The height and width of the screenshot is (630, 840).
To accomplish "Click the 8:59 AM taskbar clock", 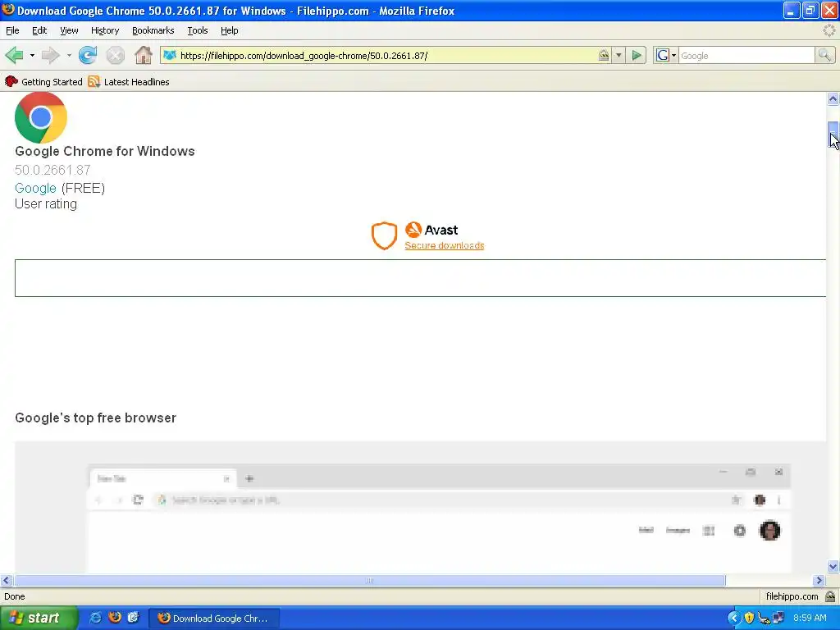I will pos(810,619).
